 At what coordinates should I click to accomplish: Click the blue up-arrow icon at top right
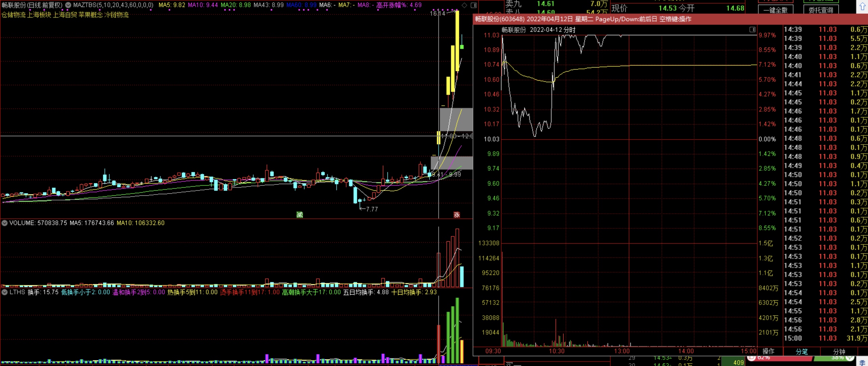pos(862,7)
